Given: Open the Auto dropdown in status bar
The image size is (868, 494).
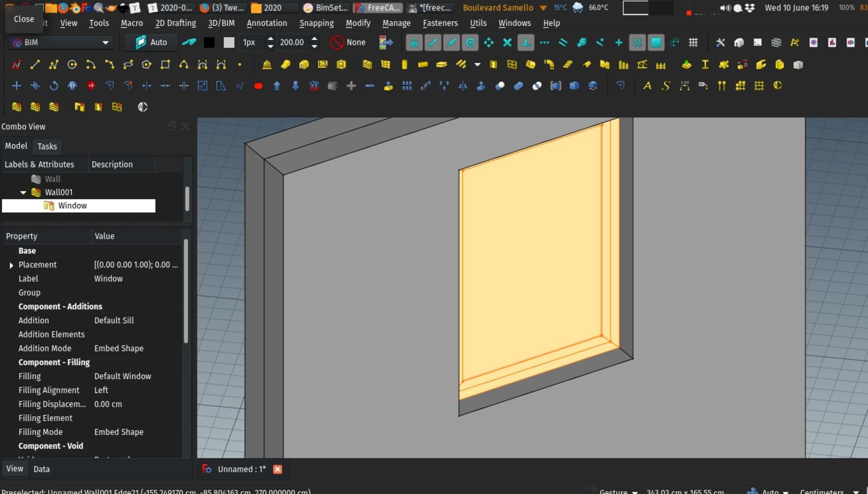Looking at the screenshot, I should tap(771, 491).
